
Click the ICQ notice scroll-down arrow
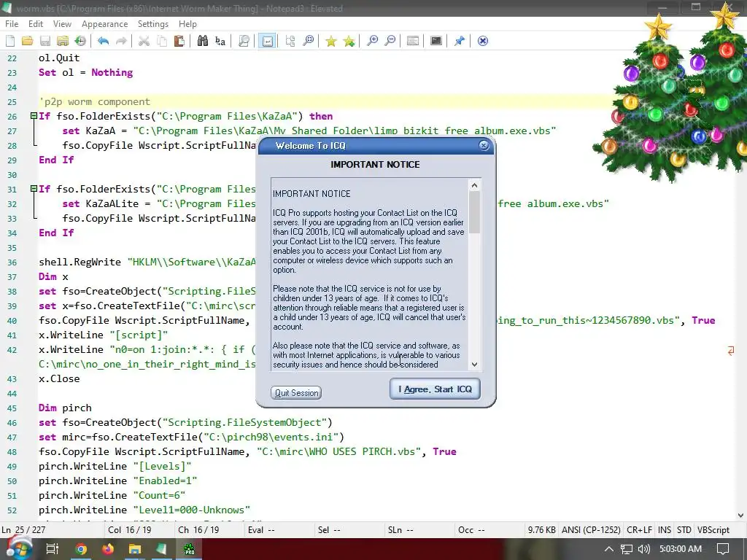pyautogui.click(x=474, y=365)
